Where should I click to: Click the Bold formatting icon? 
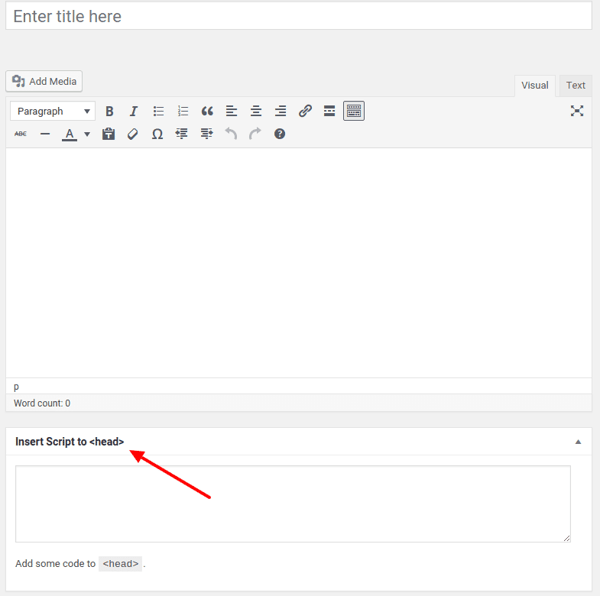pos(109,111)
